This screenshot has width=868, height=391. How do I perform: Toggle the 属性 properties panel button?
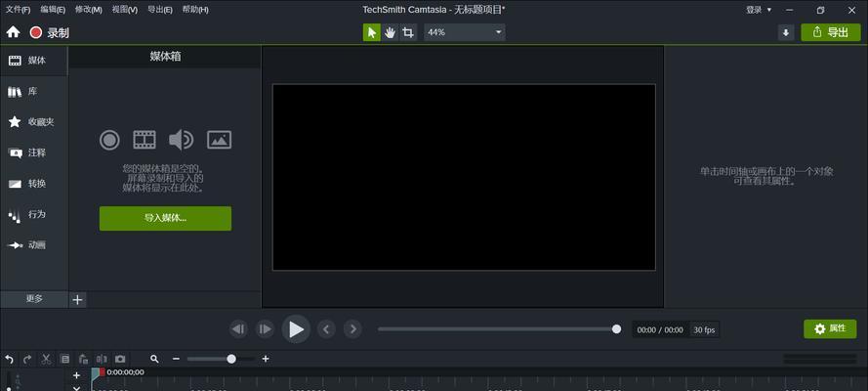pos(830,329)
